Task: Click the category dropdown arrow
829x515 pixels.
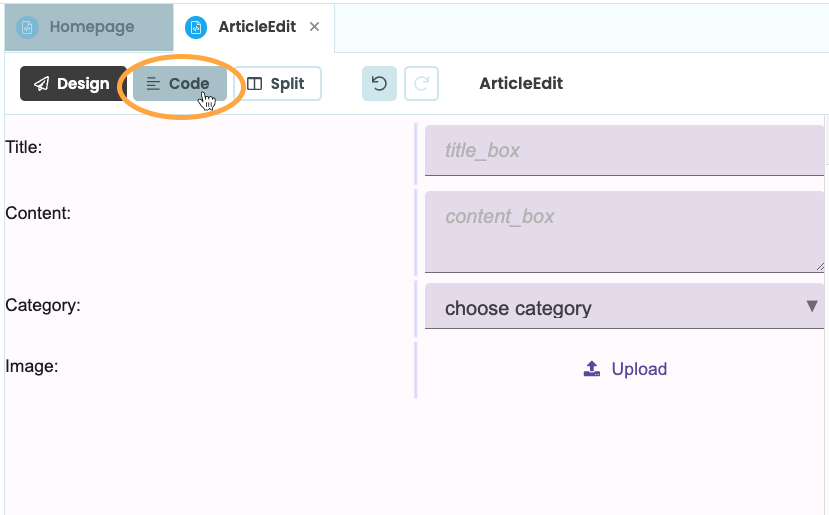Action: 812,306
